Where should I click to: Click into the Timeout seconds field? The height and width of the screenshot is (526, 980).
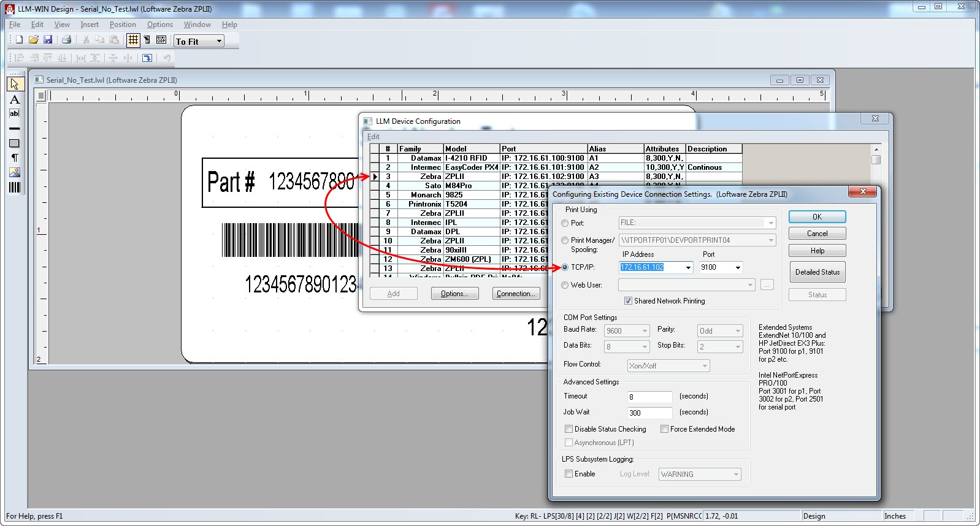coord(649,397)
